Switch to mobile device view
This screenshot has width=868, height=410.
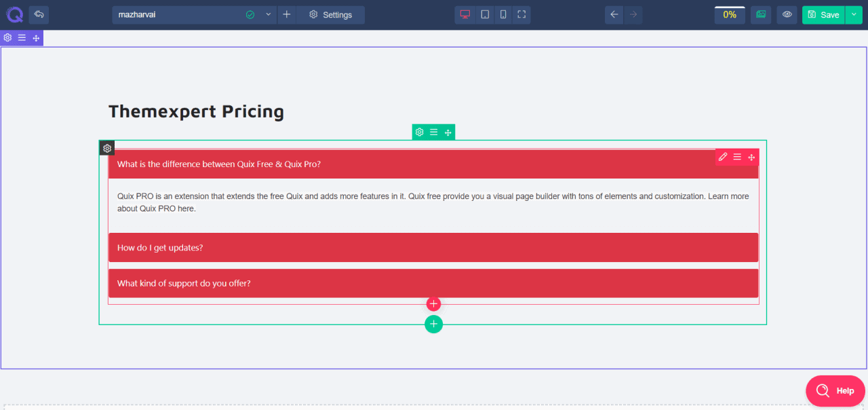point(503,14)
